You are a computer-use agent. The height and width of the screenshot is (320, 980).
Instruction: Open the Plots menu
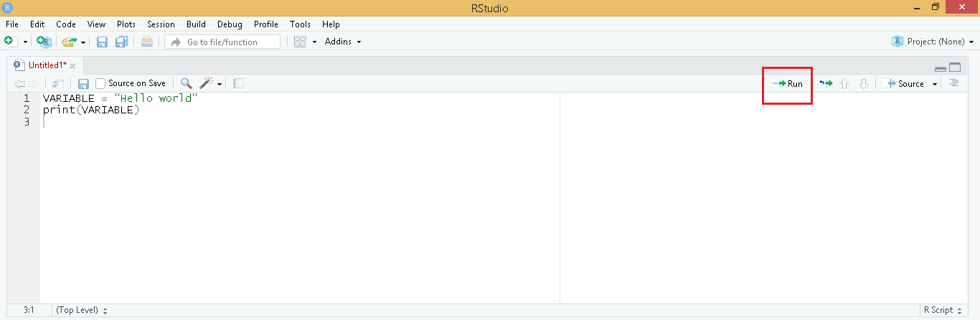tap(126, 24)
